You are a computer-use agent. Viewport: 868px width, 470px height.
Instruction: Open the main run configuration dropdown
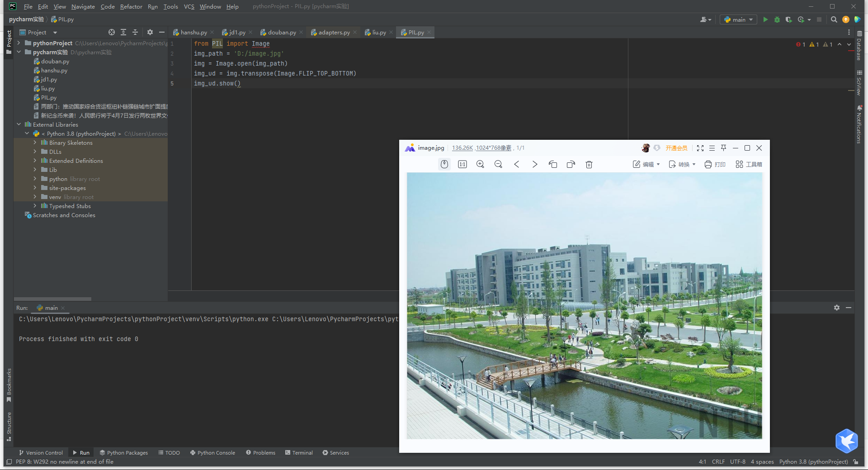(x=739, y=19)
